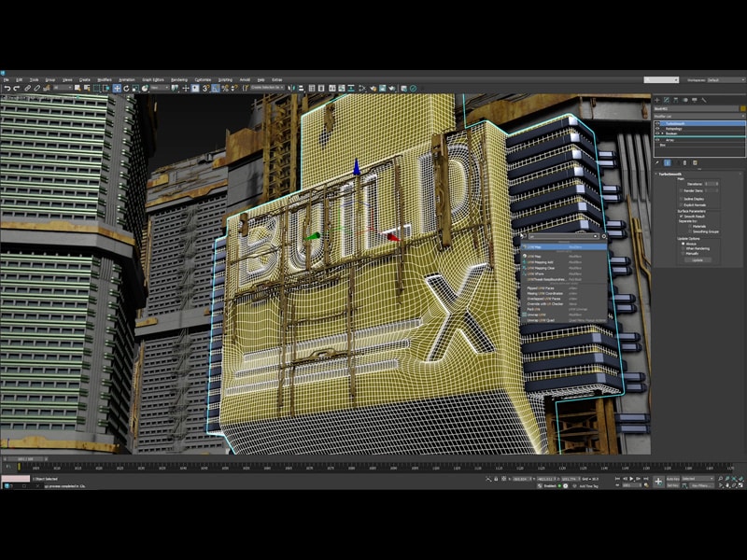Select the Manually update option
The width and height of the screenshot is (747, 560).
click(682, 253)
